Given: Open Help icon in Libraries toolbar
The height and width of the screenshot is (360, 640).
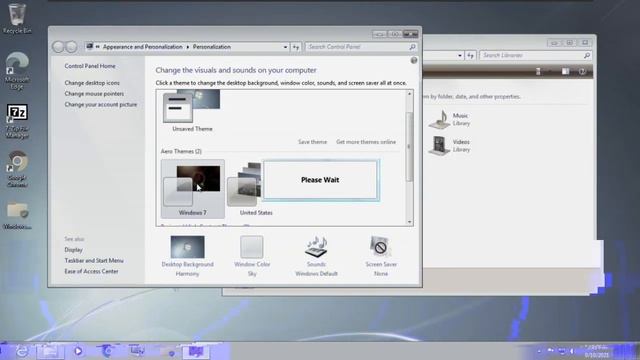Looking at the screenshot, I should click(x=582, y=71).
